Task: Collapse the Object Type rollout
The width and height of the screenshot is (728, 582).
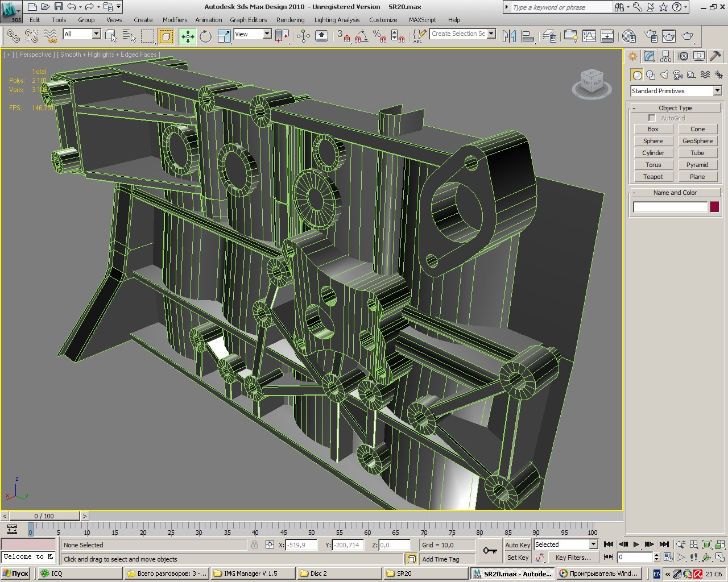Action: click(675, 108)
